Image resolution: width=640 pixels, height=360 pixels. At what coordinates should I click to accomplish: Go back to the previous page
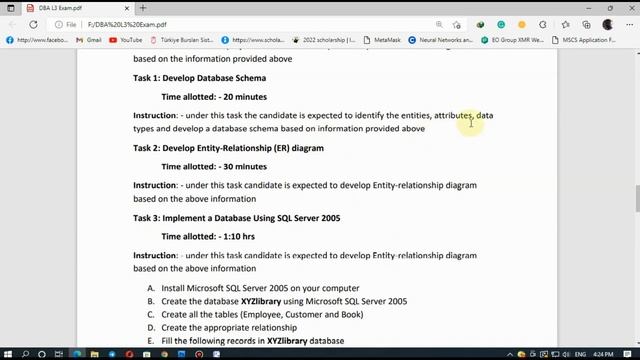(x=13, y=24)
